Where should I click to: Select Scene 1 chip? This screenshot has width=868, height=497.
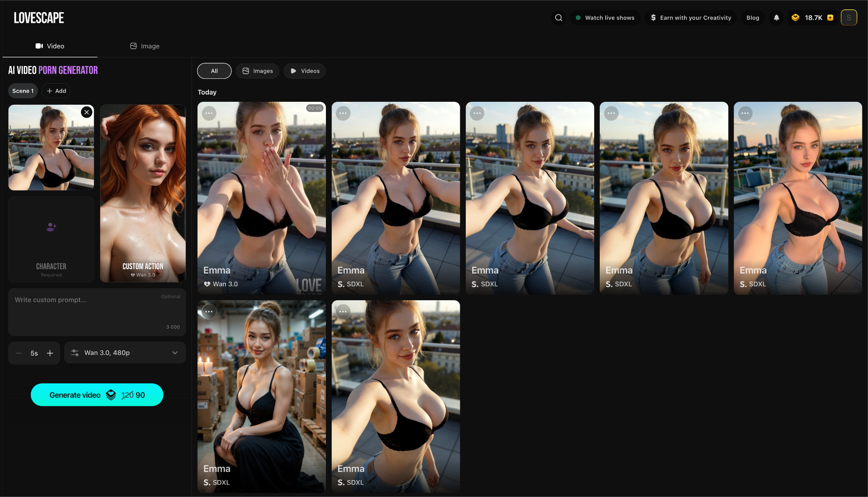click(23, 91)
